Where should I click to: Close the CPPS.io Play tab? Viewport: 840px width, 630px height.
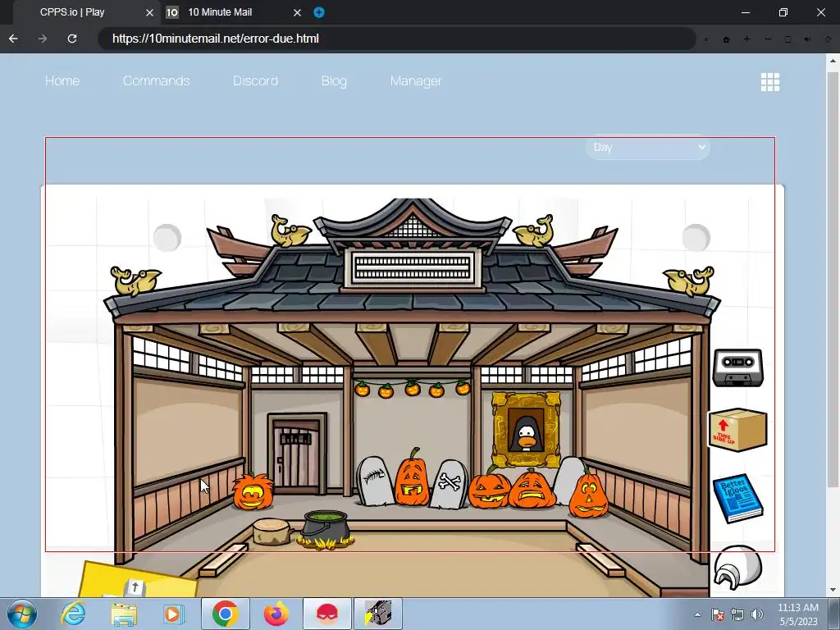(149, 12)
